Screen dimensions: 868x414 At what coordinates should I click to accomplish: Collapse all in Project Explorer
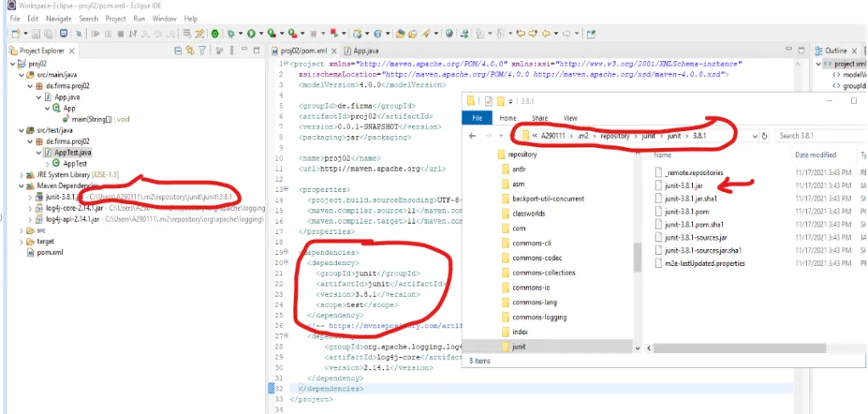click(x=178, y=50)
